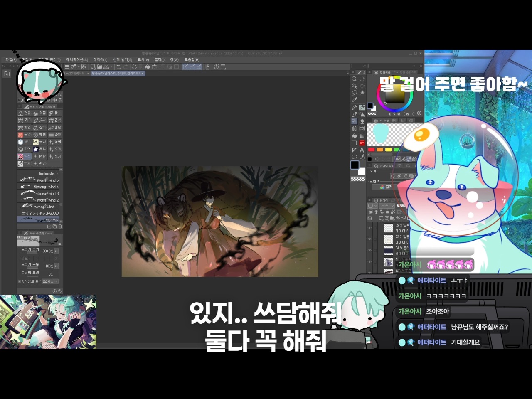
Task: Open the Save options dropdown arrow
Action: point(111,67)
